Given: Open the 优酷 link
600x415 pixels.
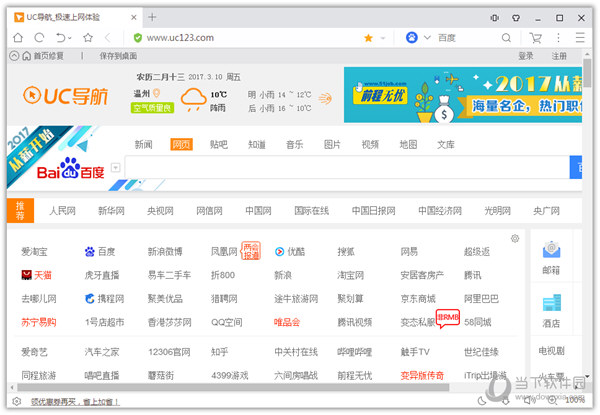Looking at the screenshot, I should point(290,252).
